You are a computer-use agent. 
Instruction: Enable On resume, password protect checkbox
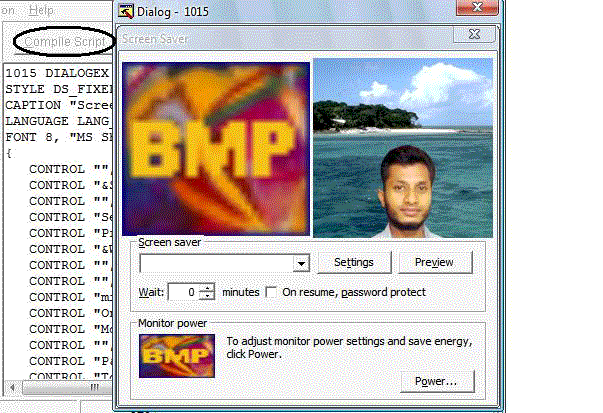click(271, 292)
